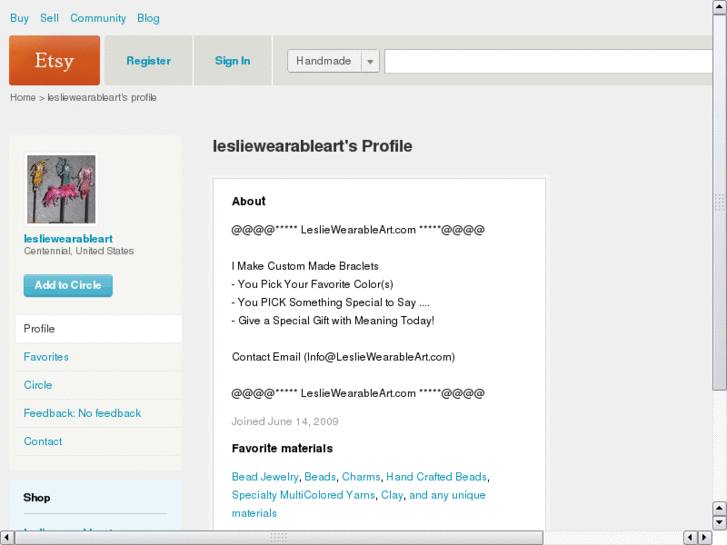Image resolution: width=727 pixels, height=545 pixels.
Task: Click the horizontal scrollbar thumb
Action: pos(279,538)
